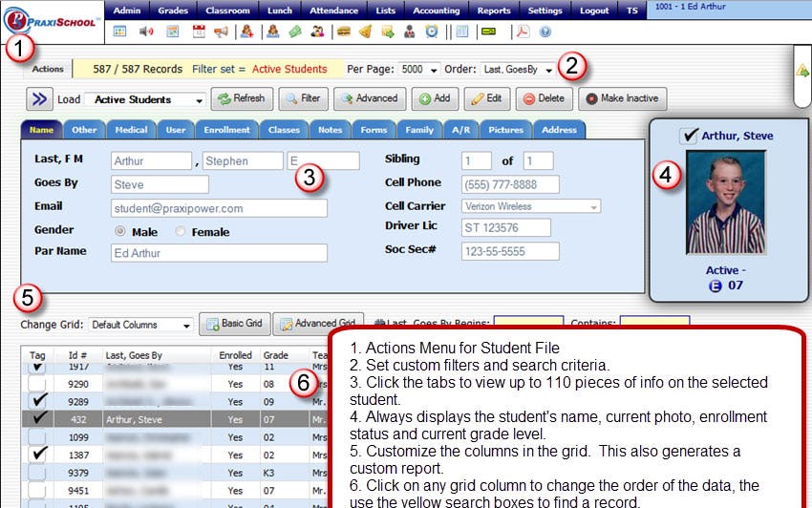
Task: Click the Make Inactive button
Action: tap(623, 98)
